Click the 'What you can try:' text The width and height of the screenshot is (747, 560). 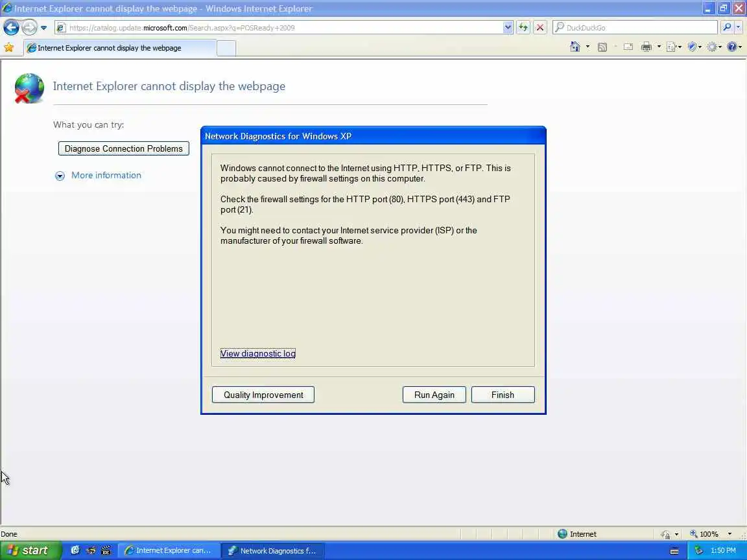[89, 124]
